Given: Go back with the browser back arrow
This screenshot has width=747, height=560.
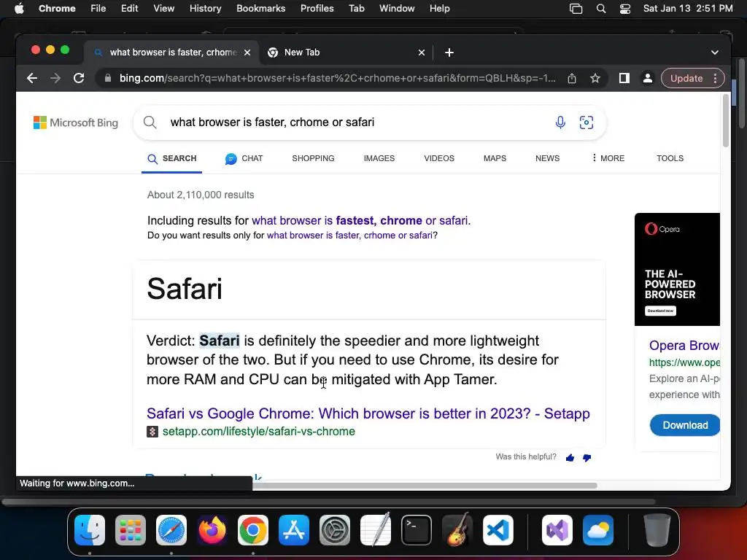Looking at the screenshot, I should tap(32, 78).
